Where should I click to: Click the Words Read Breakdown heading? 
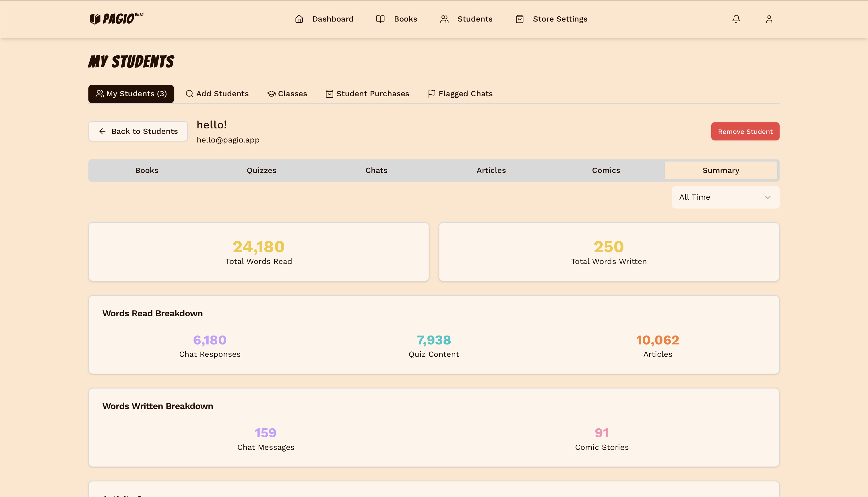pyautogui.click(x=152, y=313)
